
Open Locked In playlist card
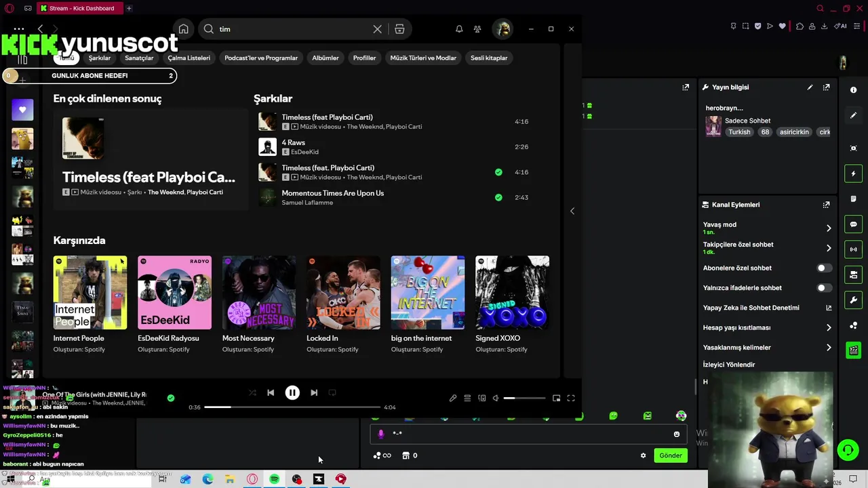tap(343, 304)
